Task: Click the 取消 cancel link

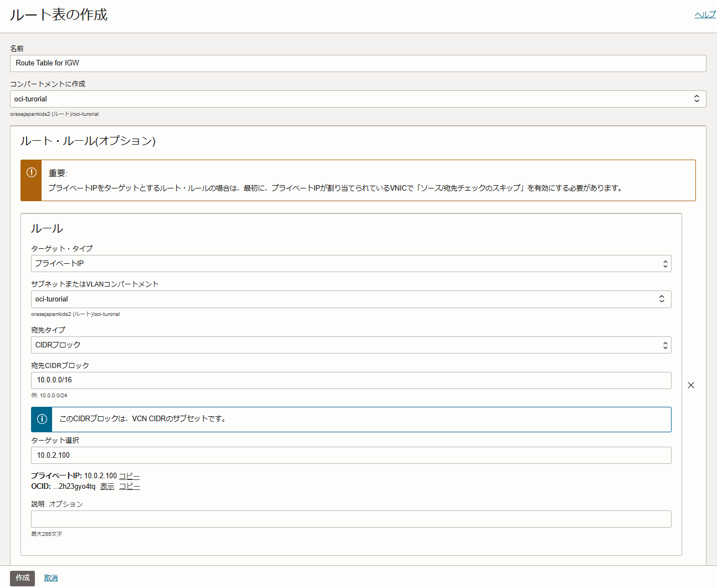Action: 51,578
